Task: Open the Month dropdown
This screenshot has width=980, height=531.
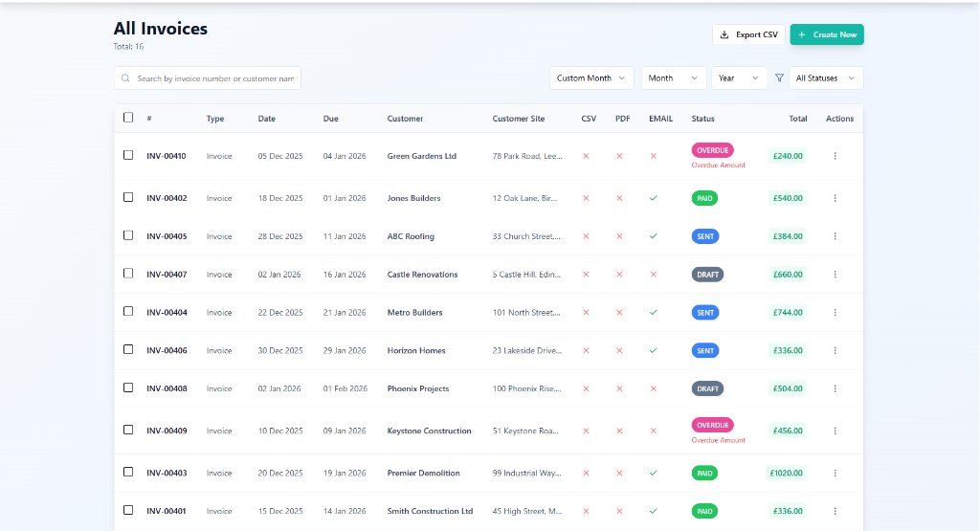Action: (x=674, y=78)
